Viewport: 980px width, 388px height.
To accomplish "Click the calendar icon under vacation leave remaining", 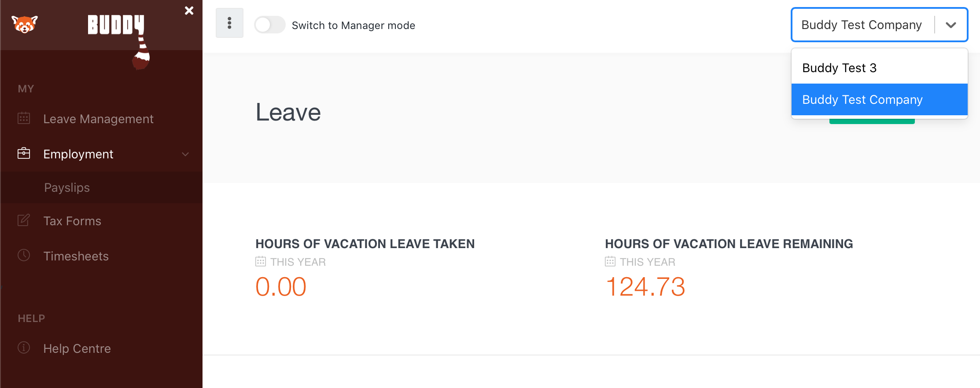I will point(610,261).
